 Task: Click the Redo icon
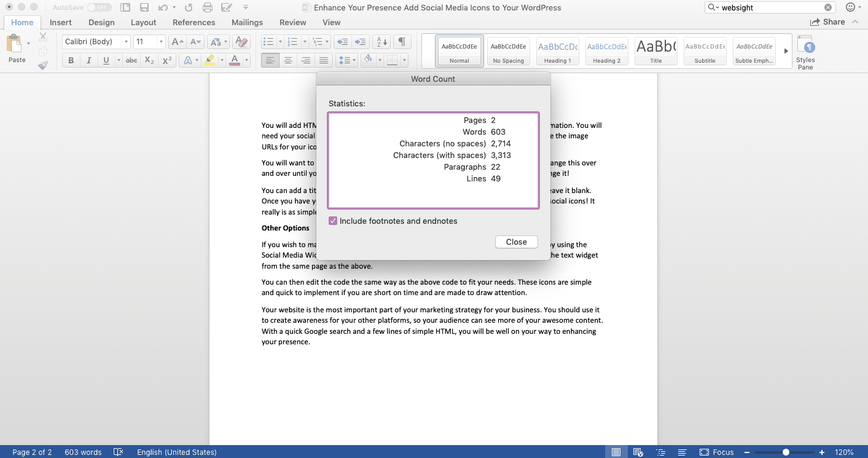189,8
